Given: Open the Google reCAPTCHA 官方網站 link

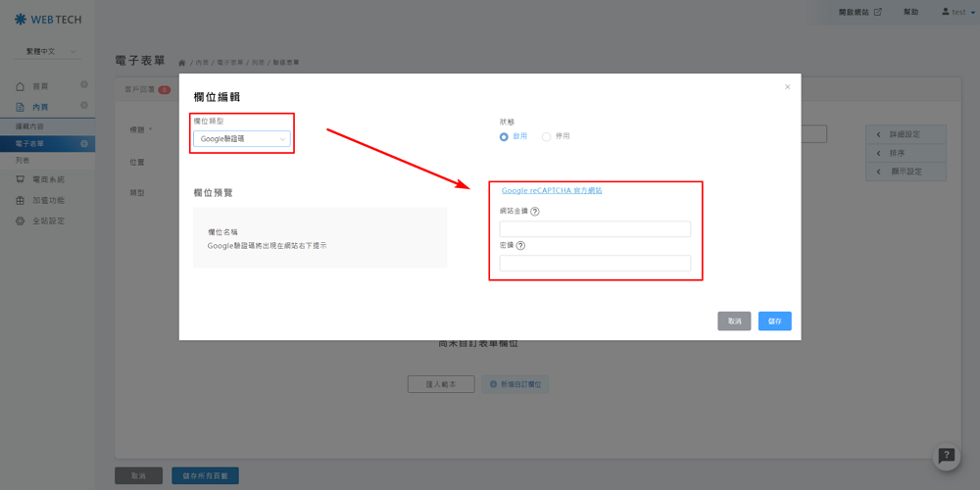Looking at the screenshot, I should (x=552, y=190).
